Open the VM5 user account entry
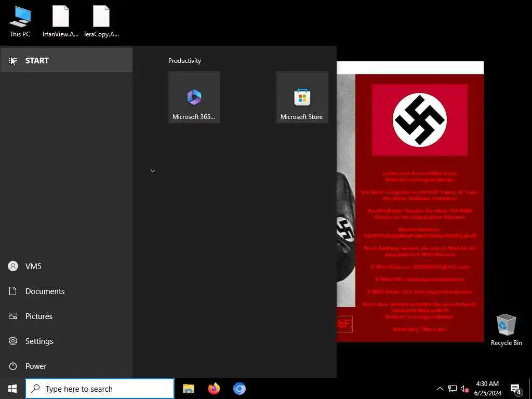532x399 pixels. coord(66,266)
